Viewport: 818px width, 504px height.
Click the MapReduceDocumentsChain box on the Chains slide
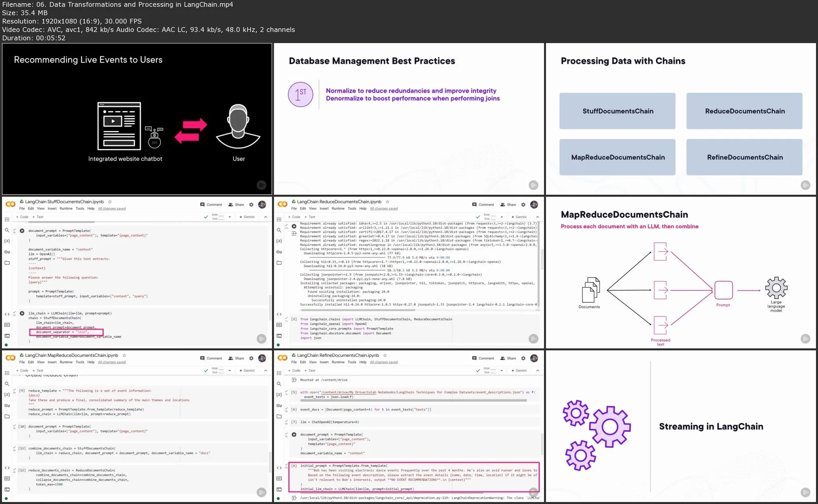tap(617, 157)
